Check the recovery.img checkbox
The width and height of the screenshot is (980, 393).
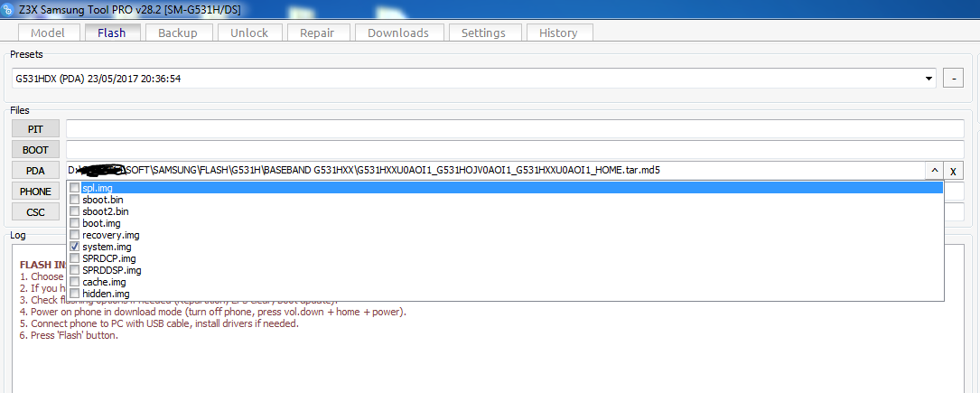tap(75, 235)
